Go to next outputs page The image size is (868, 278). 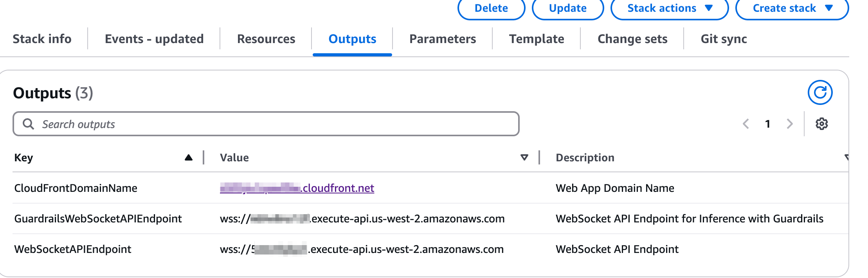[790, 124]
